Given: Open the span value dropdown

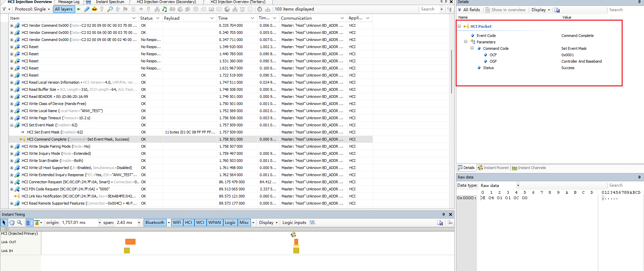Looking at the screenshot, I should point(139,223).
